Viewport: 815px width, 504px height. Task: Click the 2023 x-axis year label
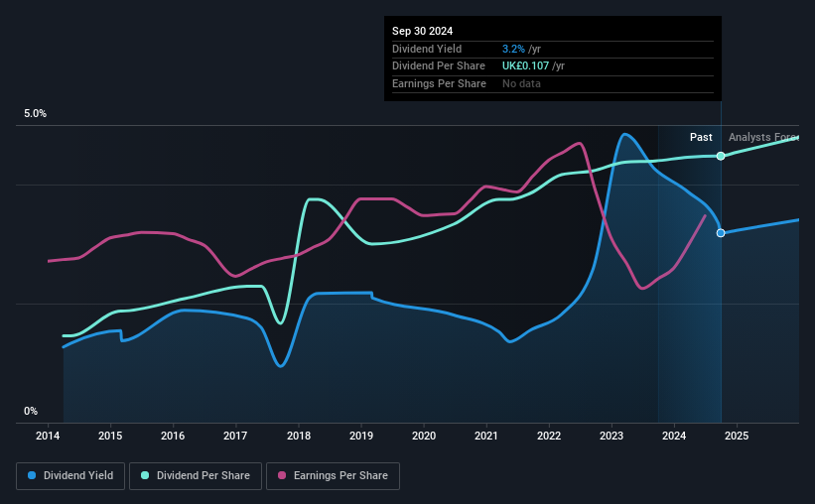[611, 436]
